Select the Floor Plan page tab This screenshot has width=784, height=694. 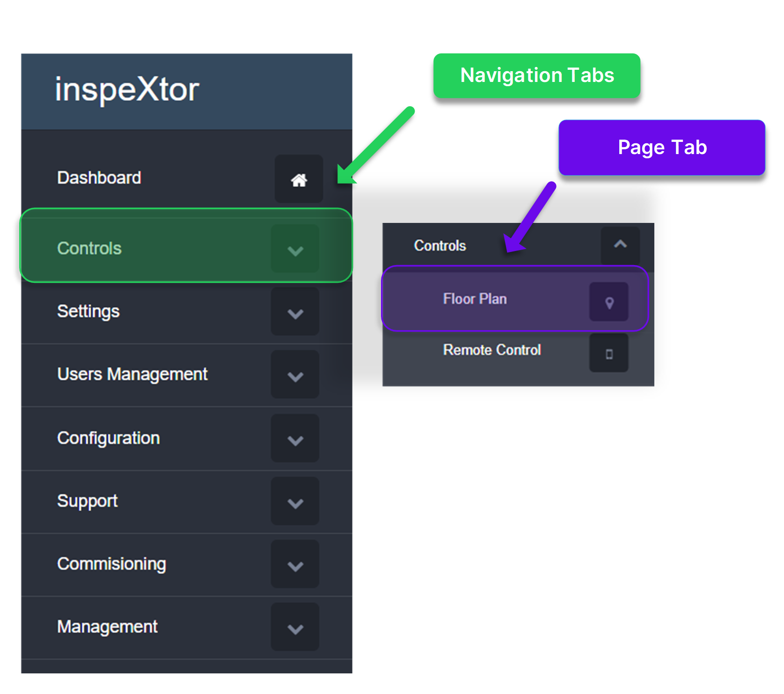coord(475,299)
